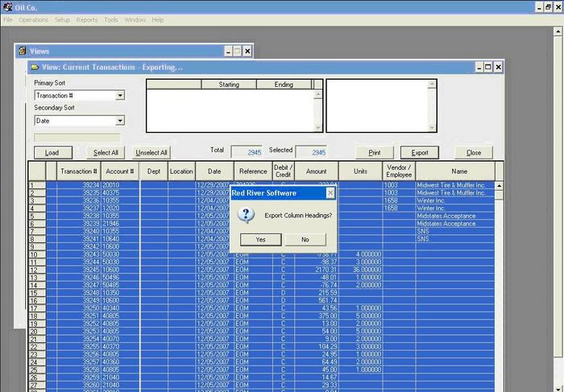
Task: Click the Name column header
Action: (x=455, y=171)
